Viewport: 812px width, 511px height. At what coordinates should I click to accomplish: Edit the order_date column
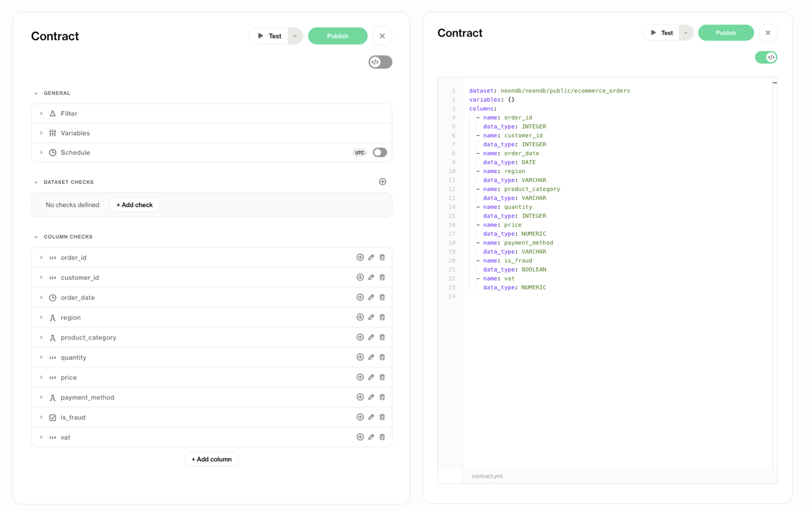[x=371, y=297]
